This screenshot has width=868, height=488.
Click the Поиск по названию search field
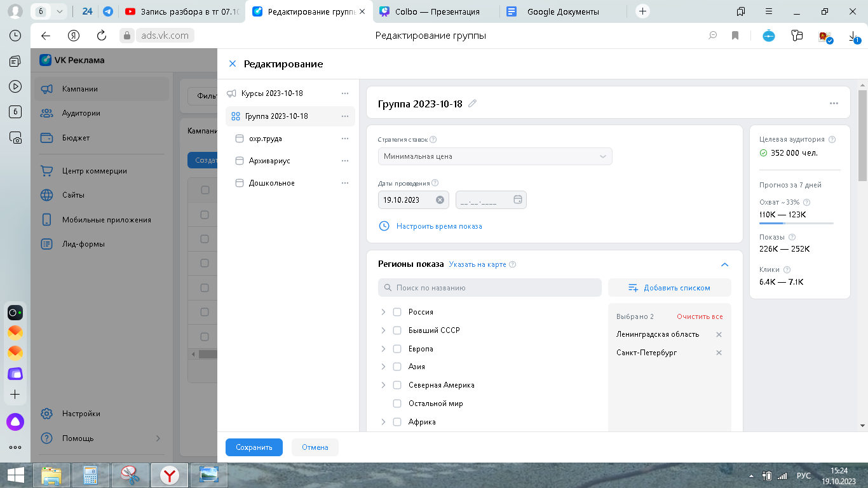(489, 288)
